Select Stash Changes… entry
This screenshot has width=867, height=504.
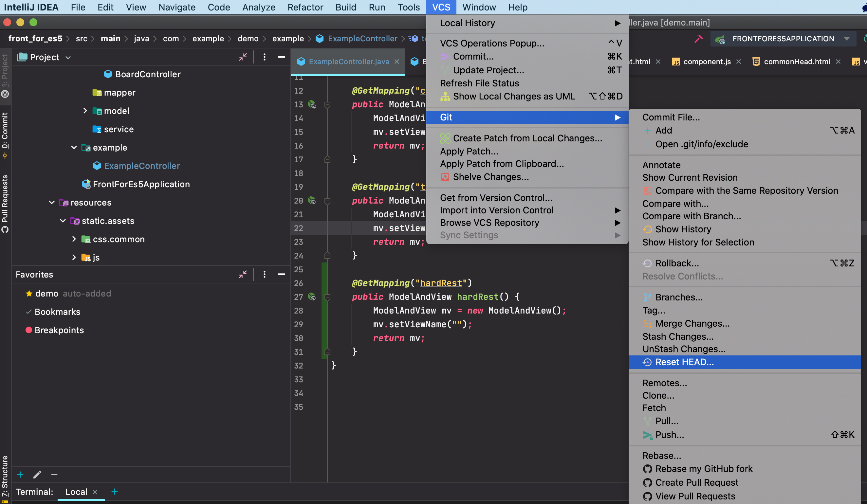tap(745, 336)
